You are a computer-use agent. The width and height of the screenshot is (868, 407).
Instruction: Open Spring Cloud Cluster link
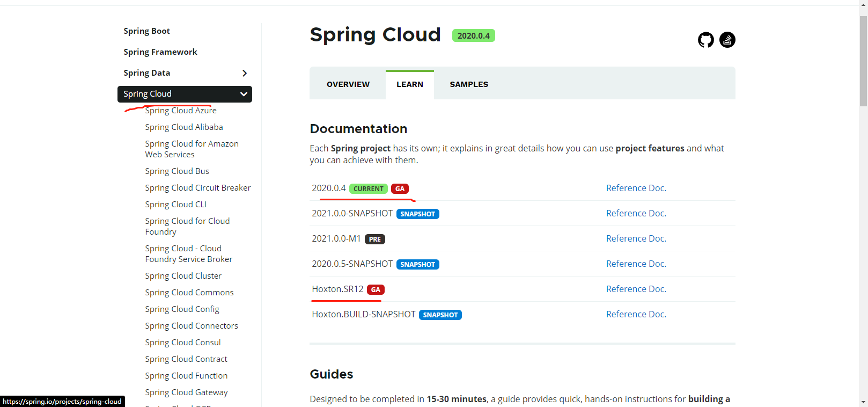pyautogui.click(x=183, y=276)
